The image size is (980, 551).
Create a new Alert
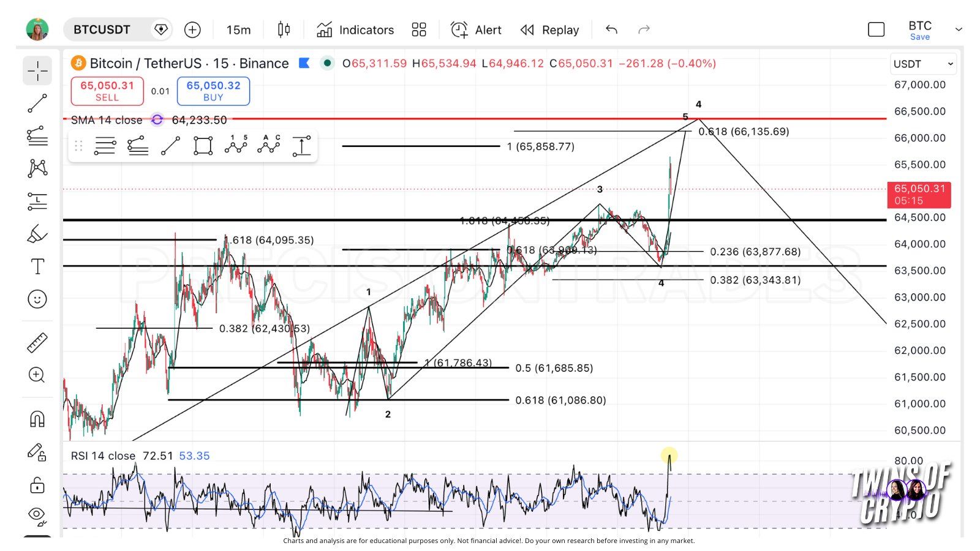pos(476,29)
